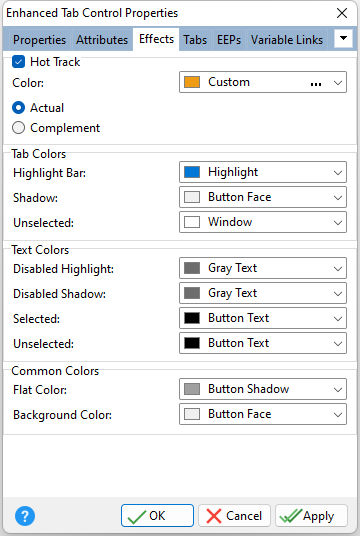360x536 pixels.
Task: Click the Highlight Bar: label
Action: pos(50,173)
